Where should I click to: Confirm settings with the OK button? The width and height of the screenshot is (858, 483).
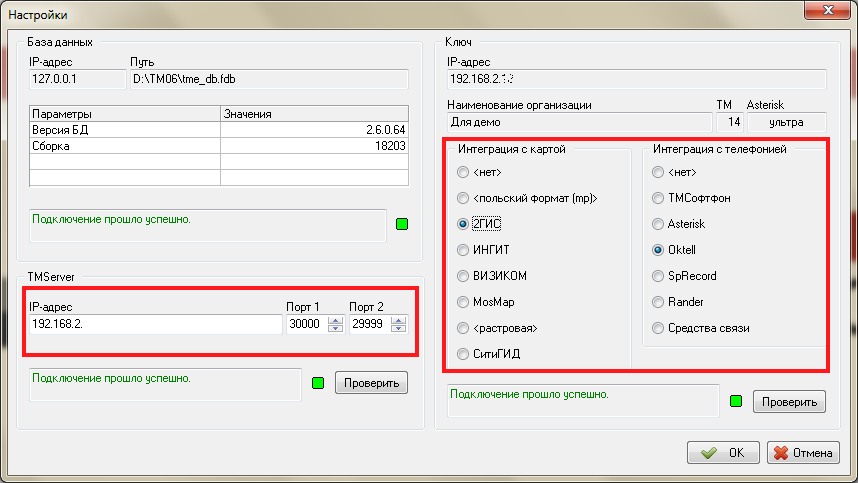pyautogui.click(x=723, y=453)
